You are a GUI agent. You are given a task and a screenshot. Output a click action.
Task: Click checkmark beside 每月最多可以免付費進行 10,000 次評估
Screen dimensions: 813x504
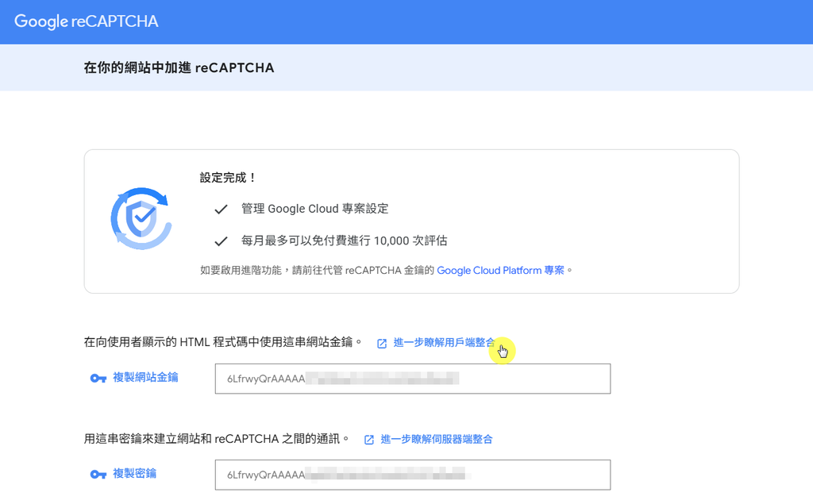click(x=221, y=241)
